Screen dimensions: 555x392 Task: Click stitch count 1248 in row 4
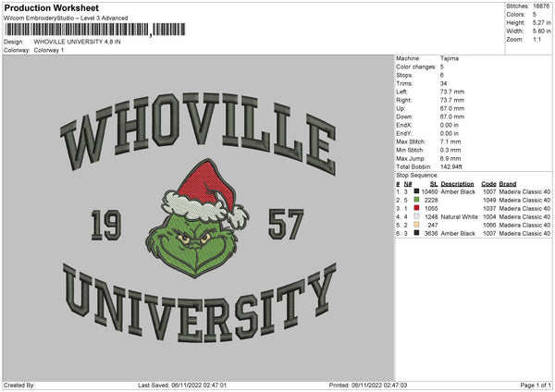click(431, 217)
